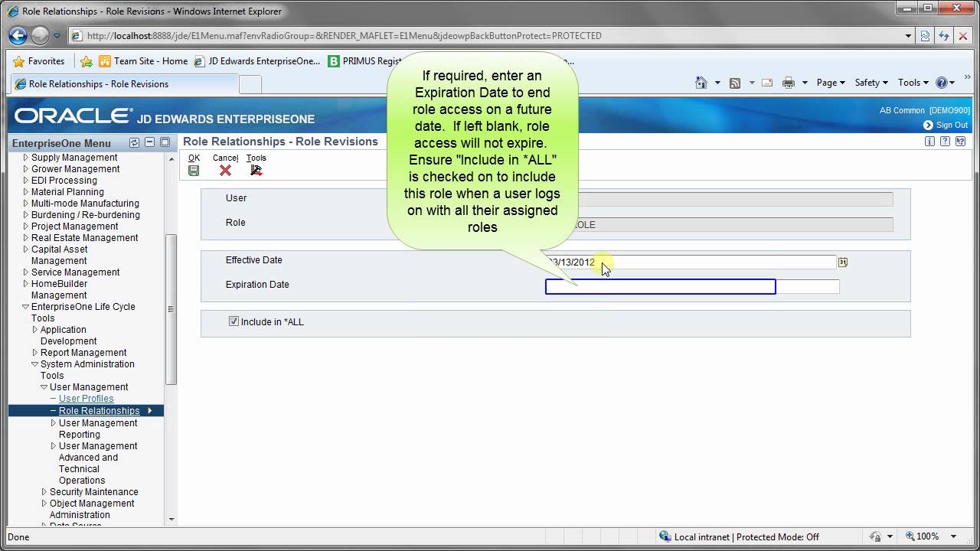980x551 pixels.
Task: Open the IE Tools menu
Action: [x=913, y=83]
